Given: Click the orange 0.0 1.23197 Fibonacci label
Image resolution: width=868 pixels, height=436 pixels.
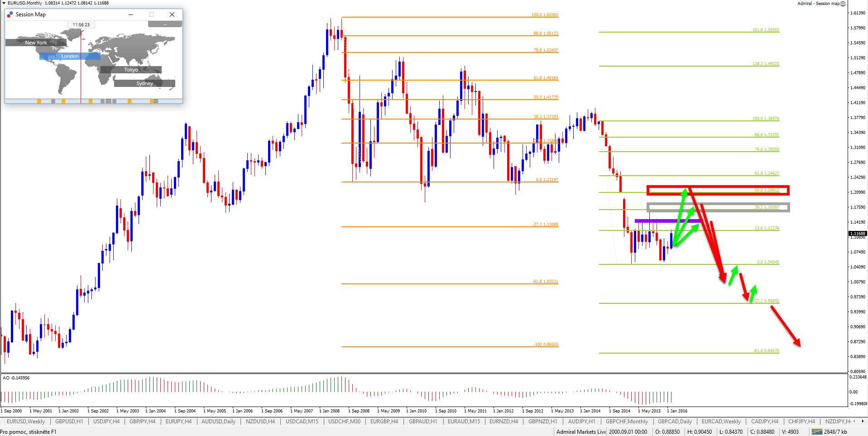Looking at the screenshot, I should 547,180.
